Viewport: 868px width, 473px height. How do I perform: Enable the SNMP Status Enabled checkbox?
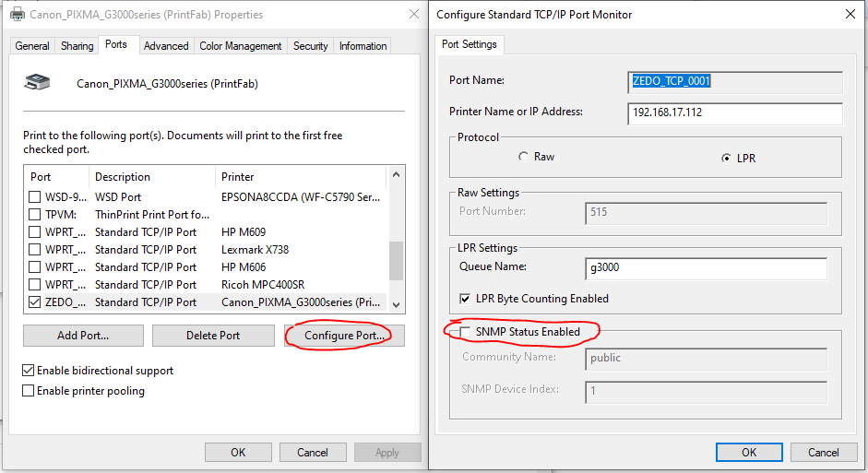pyautogui.click(x=466, y=332)
